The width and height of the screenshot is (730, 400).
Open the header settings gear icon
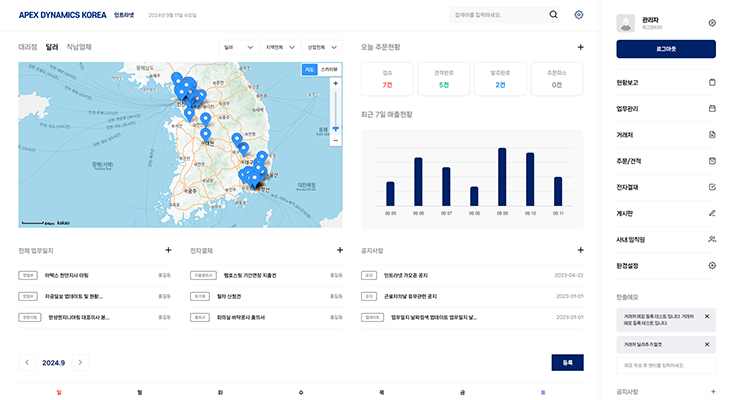579,15
